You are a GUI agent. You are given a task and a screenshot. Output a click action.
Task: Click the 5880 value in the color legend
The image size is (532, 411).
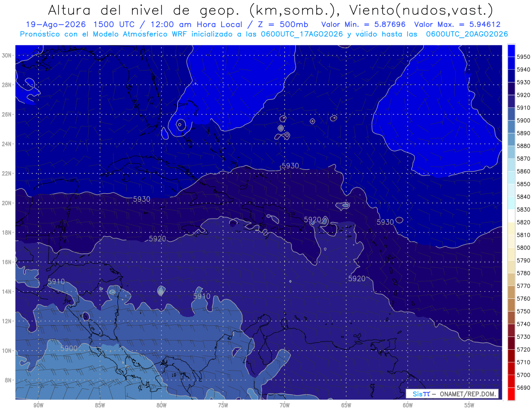tap(523, 146)
